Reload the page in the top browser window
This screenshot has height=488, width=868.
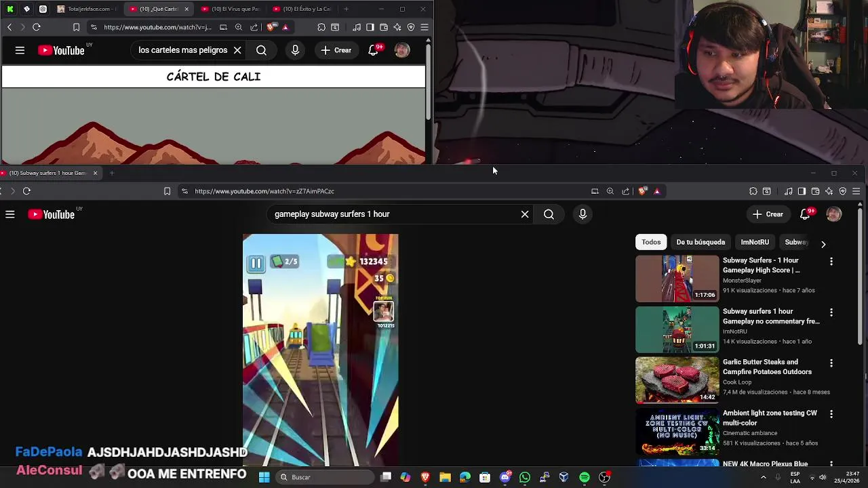click(37, 27)
